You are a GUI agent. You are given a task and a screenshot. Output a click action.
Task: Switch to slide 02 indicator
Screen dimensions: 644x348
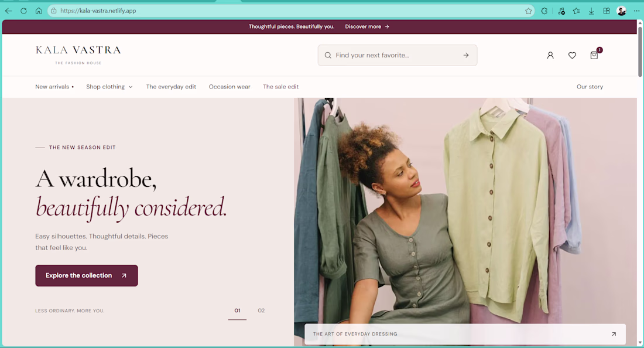tap(261, 311)
